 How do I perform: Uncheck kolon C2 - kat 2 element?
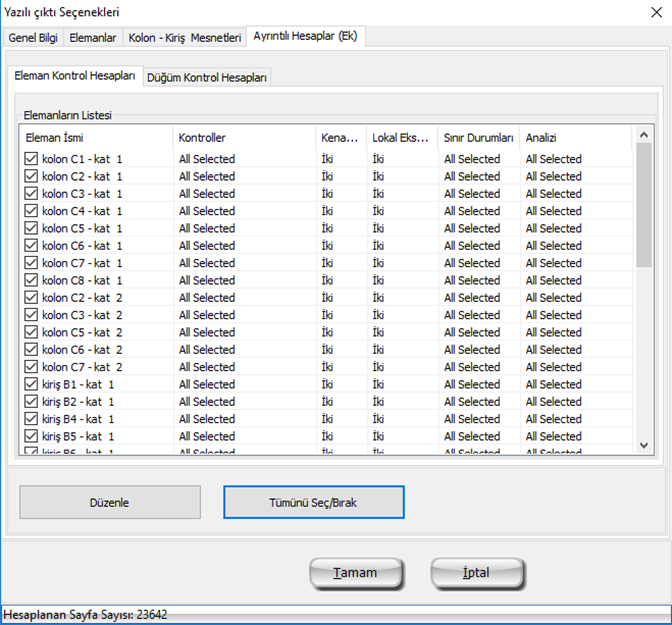[30, 298]
